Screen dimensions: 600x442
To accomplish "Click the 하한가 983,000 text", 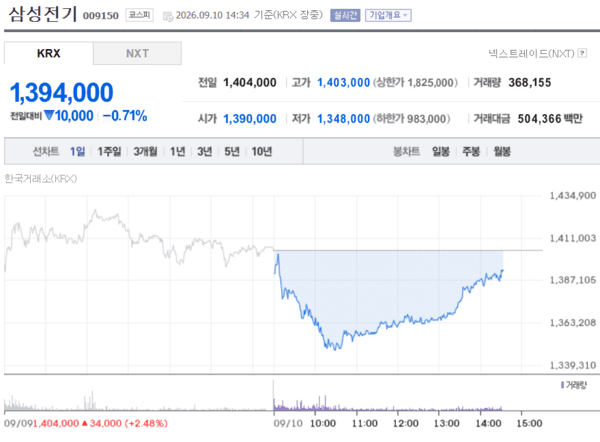I will pyautogui.click(x=411, y=119).
